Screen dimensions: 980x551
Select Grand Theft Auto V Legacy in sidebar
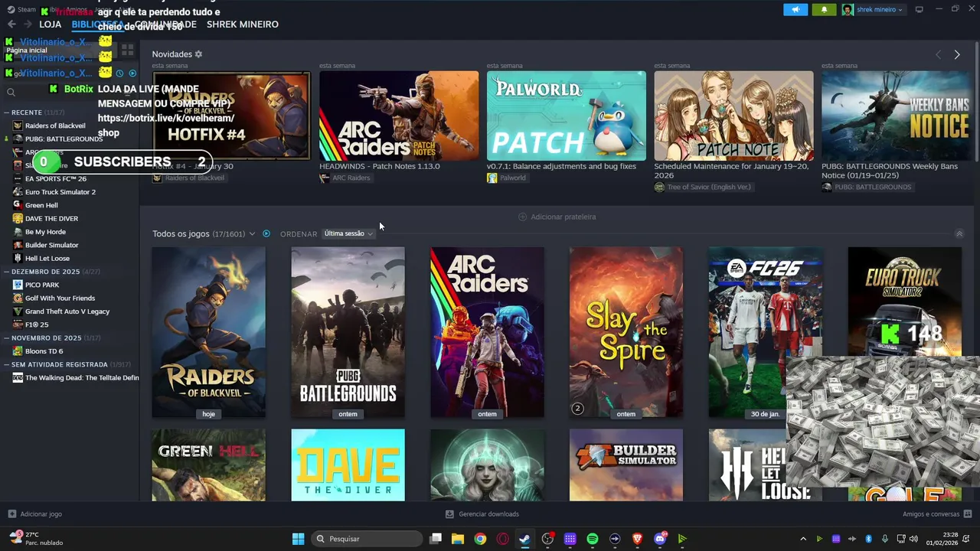tap(67, 311)
